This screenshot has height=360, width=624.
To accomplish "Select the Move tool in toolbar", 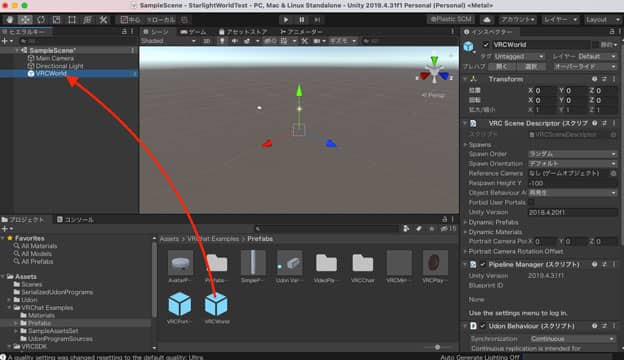I will click(25, 19).
